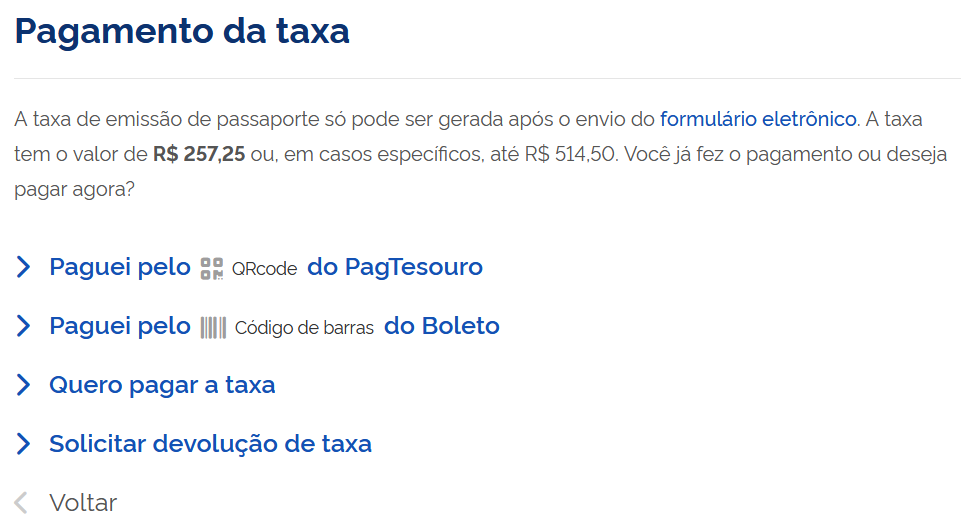Select the 'do Boleto' link text
The width and height of the screenshot is (961, 522).
(441, 326)
